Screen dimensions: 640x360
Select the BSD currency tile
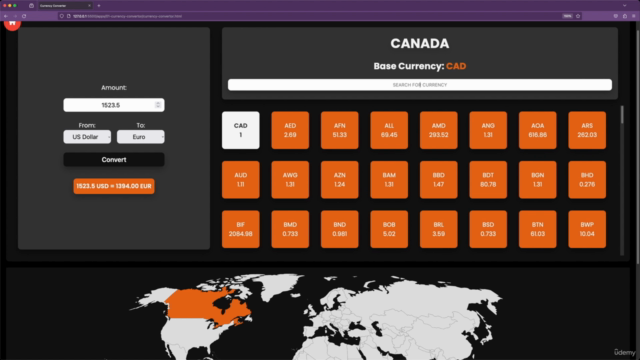point(488,229)
